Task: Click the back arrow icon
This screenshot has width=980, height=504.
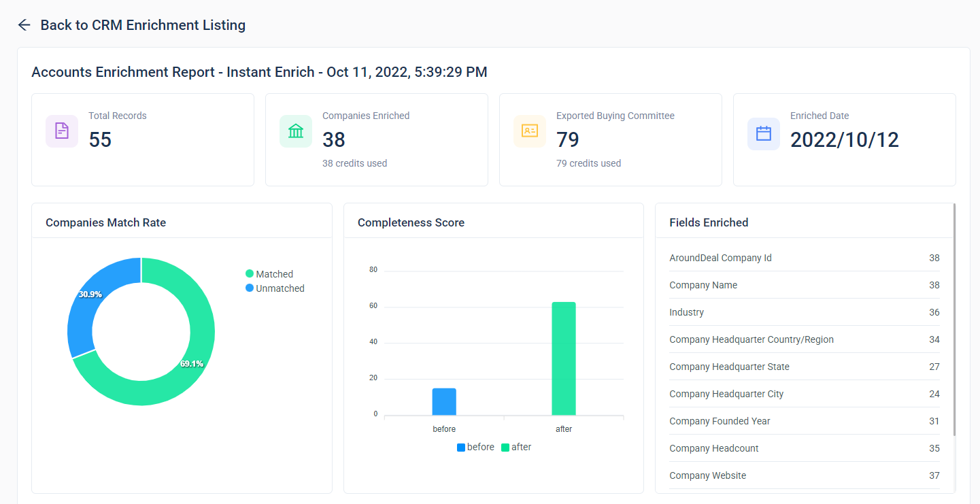Action: click(24, 25)
